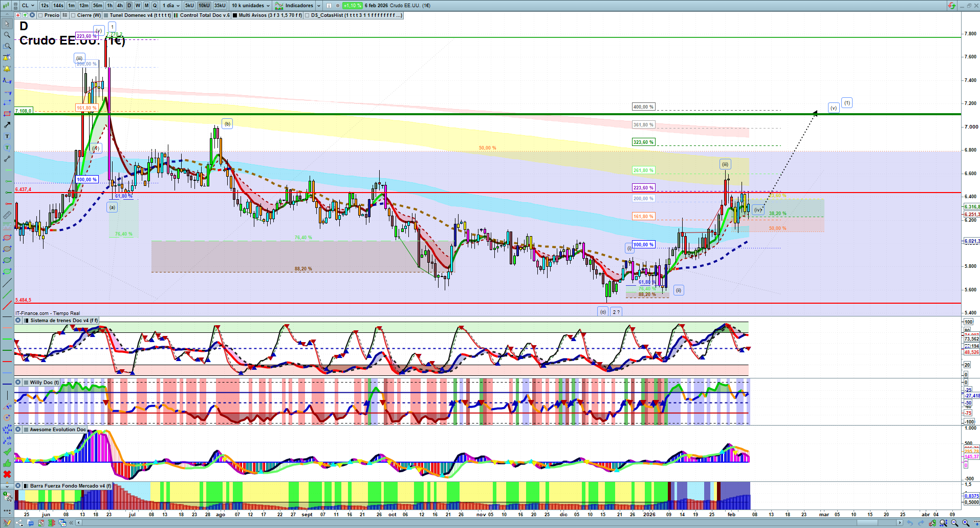Toggle visibility of Barra Fuerza Fondo Mercado panel
Image resolution: width=980 pixels, height=528 pixels.
[18, 486]
